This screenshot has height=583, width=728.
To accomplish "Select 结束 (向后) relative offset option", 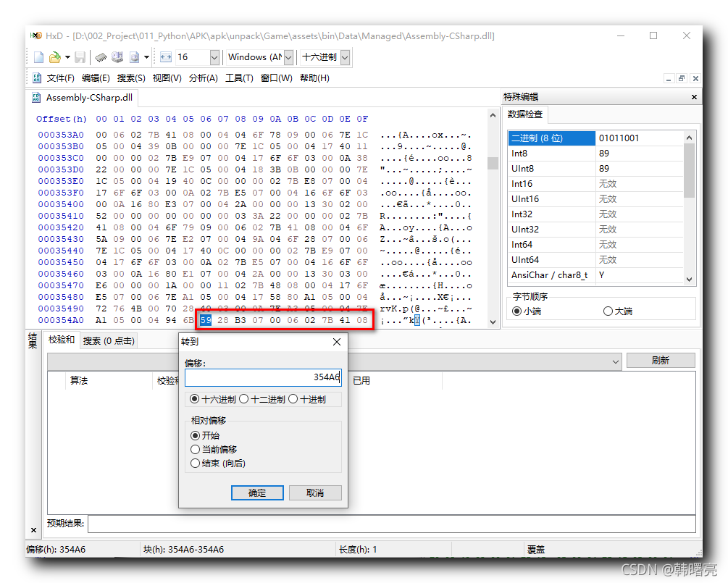I will (218, 464).
